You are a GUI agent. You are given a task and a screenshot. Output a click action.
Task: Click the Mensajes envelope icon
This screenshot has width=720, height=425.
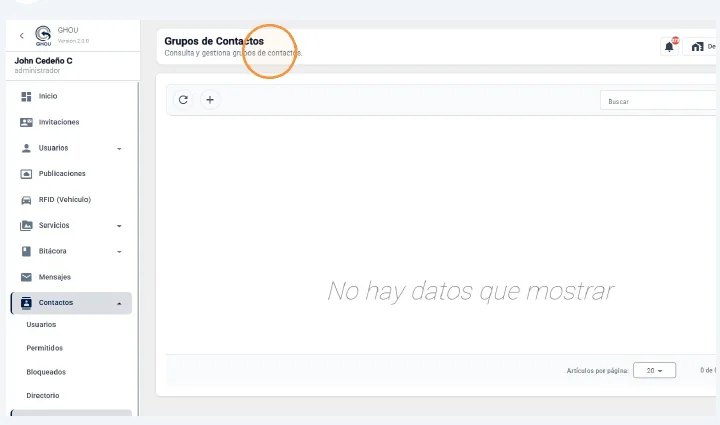26,277
